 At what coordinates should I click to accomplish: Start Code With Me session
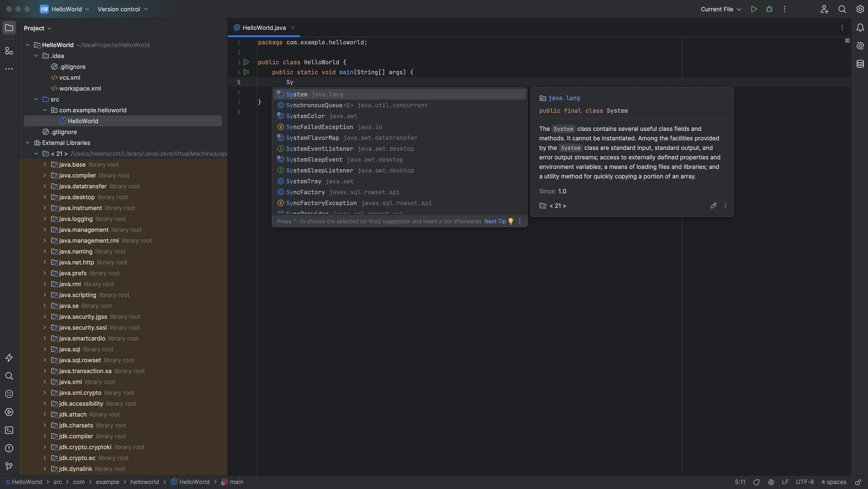pos(824,9)
